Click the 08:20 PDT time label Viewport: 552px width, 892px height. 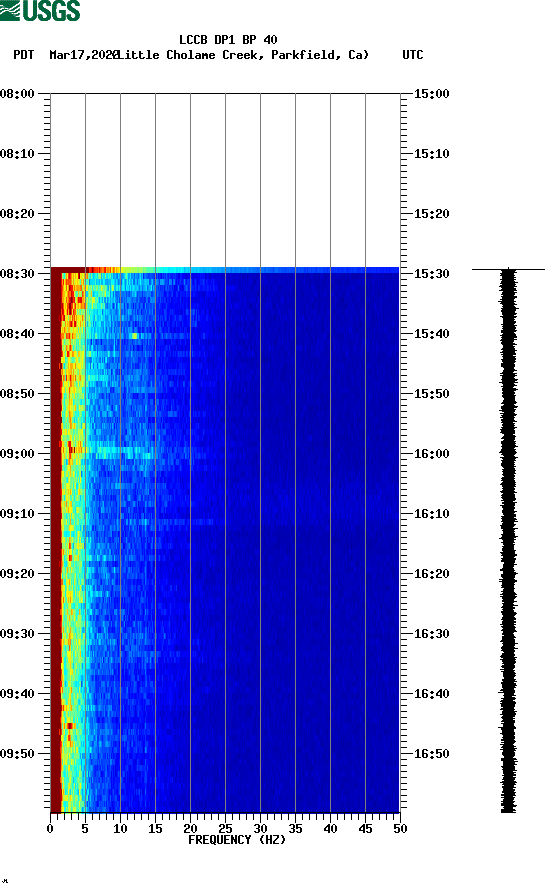point(18,214)
